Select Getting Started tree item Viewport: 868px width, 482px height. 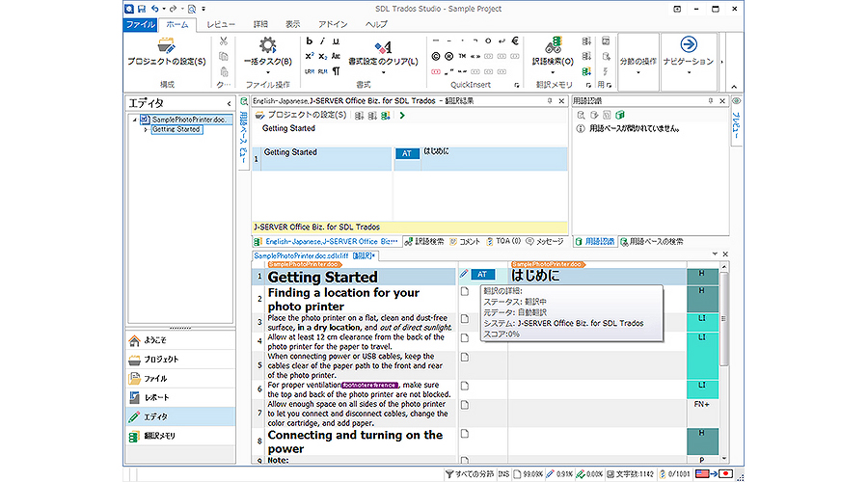[176, 129]
